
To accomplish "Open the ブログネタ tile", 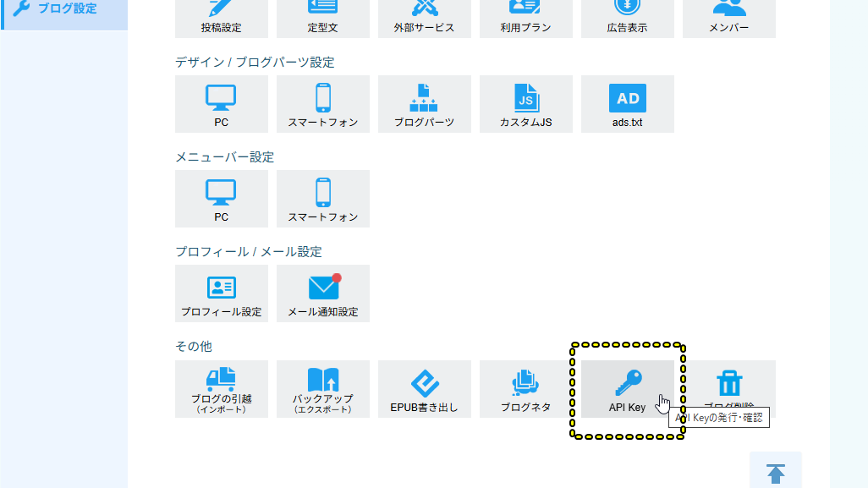I will [x=526, y=389].
